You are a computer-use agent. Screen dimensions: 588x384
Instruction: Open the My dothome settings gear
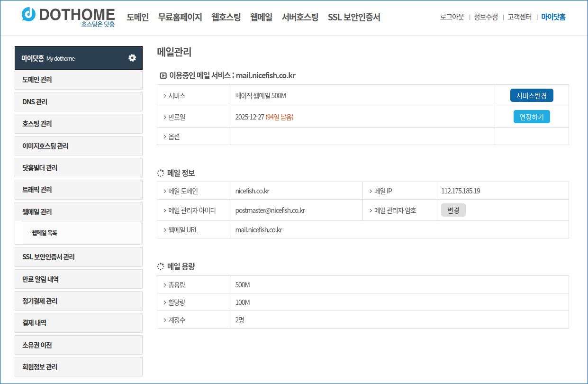click(132, 58)
